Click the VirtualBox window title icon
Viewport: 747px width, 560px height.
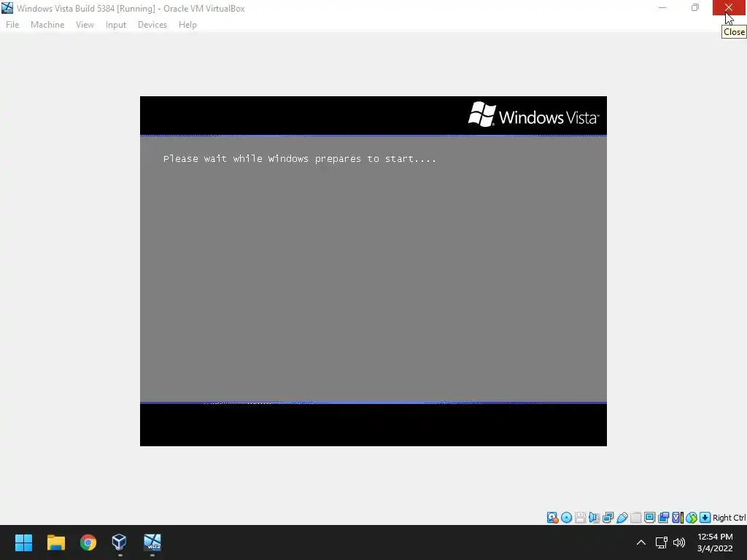[7, 8]
